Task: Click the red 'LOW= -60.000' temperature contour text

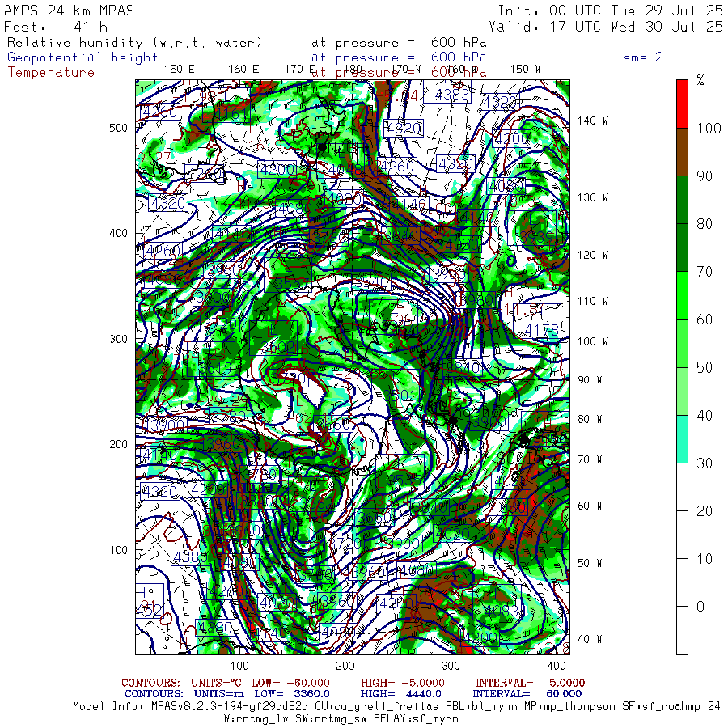Action: tap(290, 683)
